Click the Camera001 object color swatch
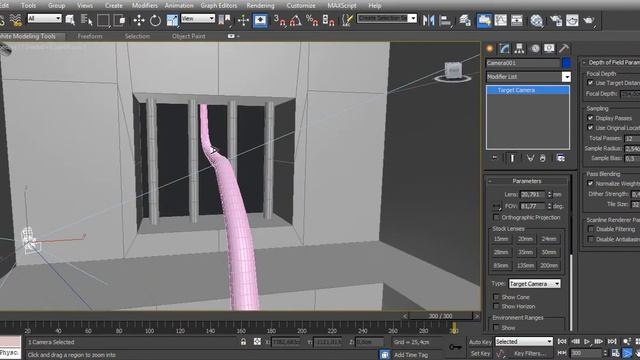This screenshot has width=640, height=360. click(x=566, y=63)
